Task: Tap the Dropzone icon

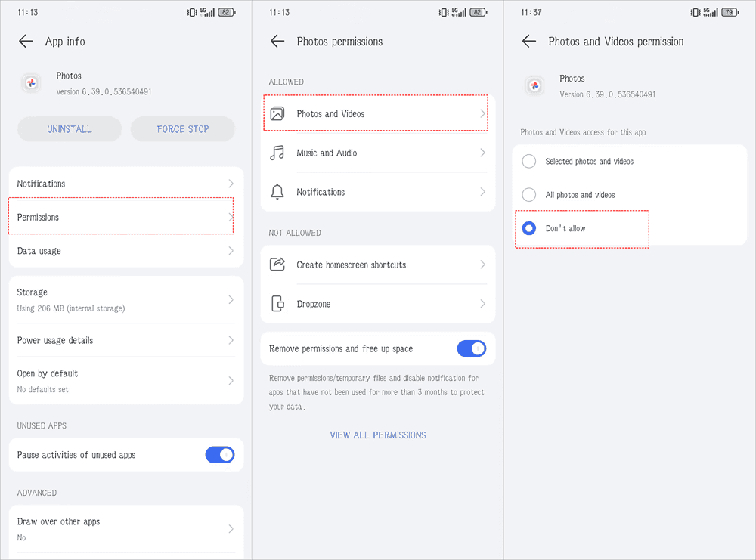Action: pos(277,304)
